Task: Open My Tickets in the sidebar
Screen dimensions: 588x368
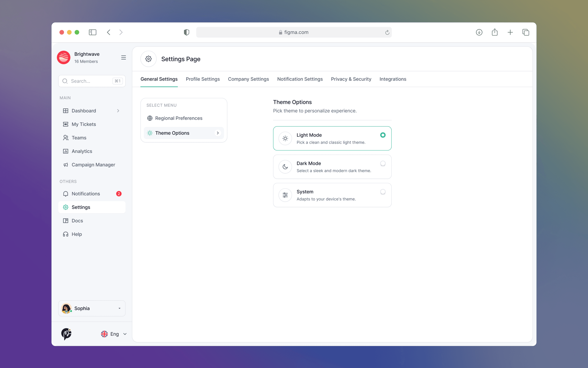Action: coord(92,124)
